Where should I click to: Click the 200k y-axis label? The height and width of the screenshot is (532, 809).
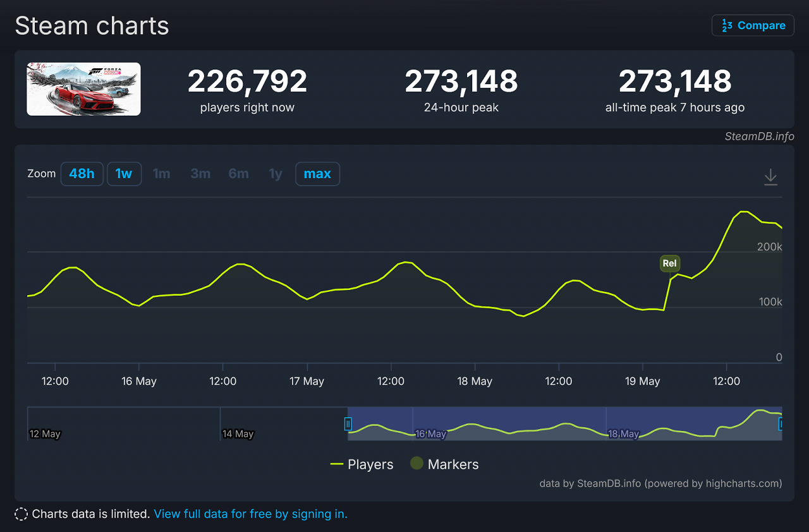click(770, 246)
